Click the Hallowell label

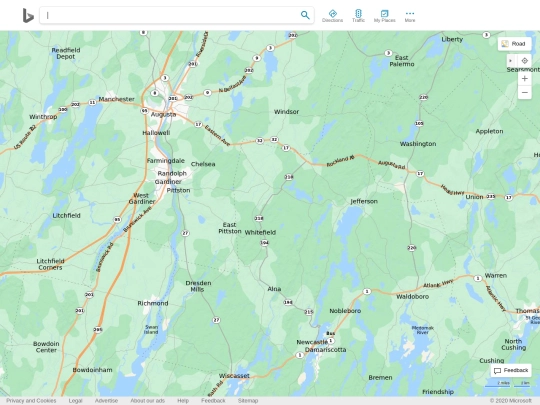click(156, 133)
